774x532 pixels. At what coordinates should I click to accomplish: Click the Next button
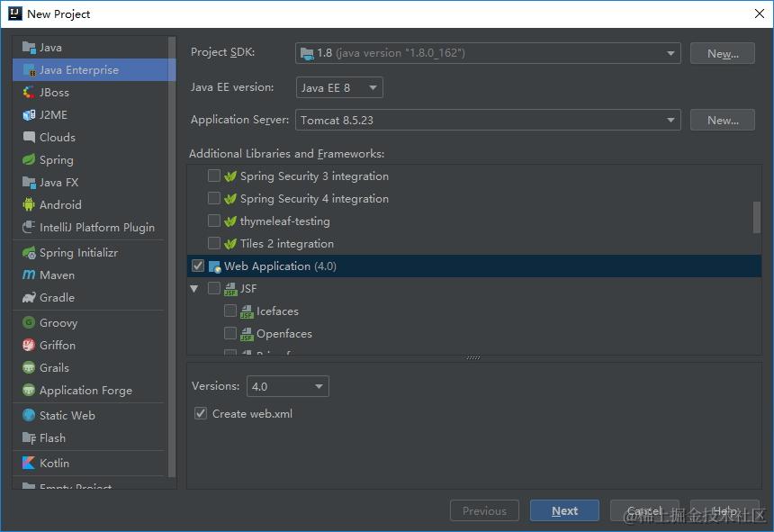coord(564,510)
